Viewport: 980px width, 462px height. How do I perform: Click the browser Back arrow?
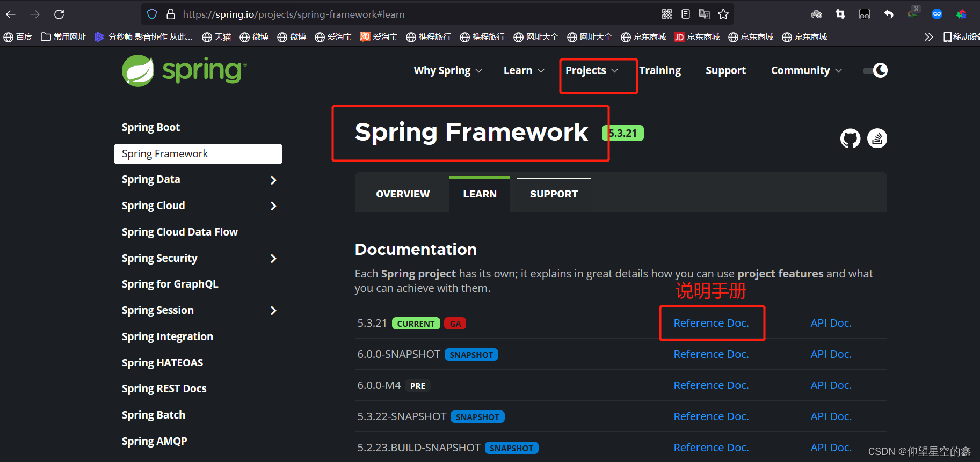11,14
